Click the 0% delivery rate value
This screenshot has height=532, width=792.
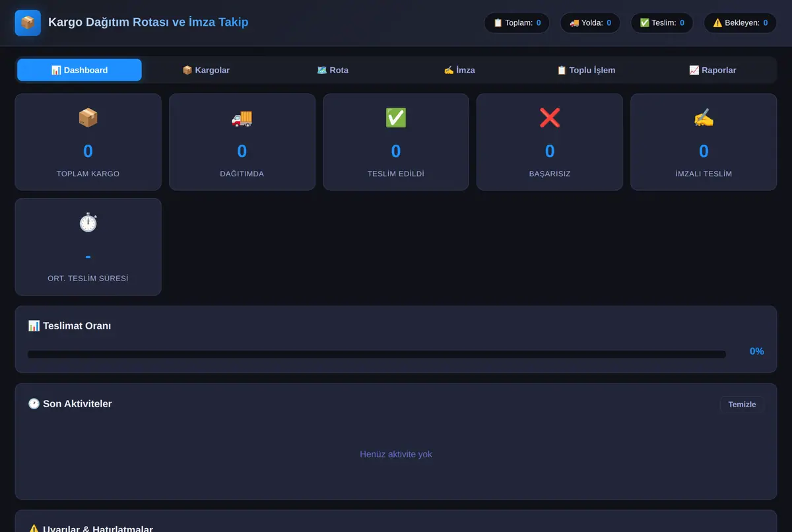(x=756, y=351)
